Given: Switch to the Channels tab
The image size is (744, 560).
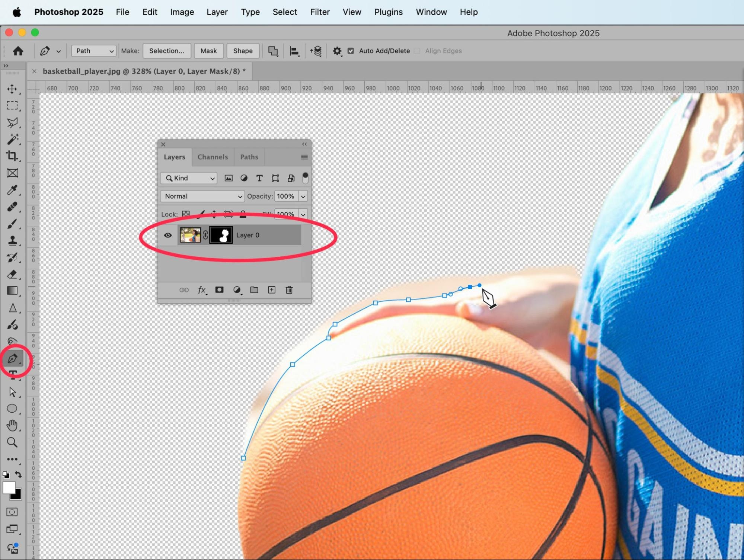Looking at the screenshot, I should [213, 157].
